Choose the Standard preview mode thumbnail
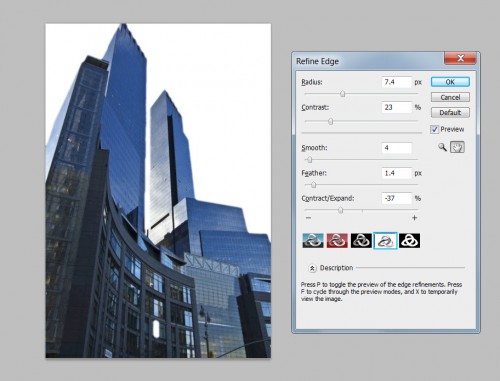 313,240
